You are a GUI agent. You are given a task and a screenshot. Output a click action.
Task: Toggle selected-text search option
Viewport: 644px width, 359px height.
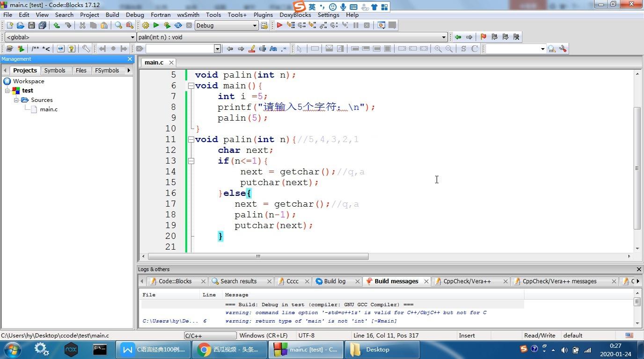pyautogui.click(x=263, y=49)
